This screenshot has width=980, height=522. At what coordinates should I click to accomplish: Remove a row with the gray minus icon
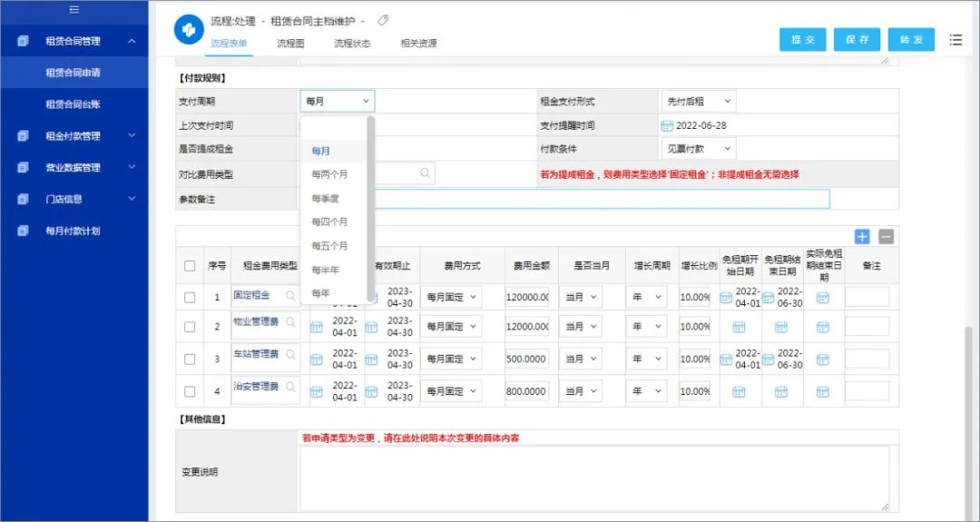click(887, 236)
